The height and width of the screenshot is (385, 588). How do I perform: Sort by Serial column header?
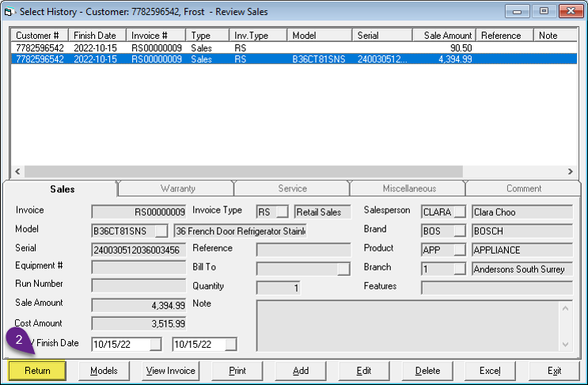click(382, 36)
